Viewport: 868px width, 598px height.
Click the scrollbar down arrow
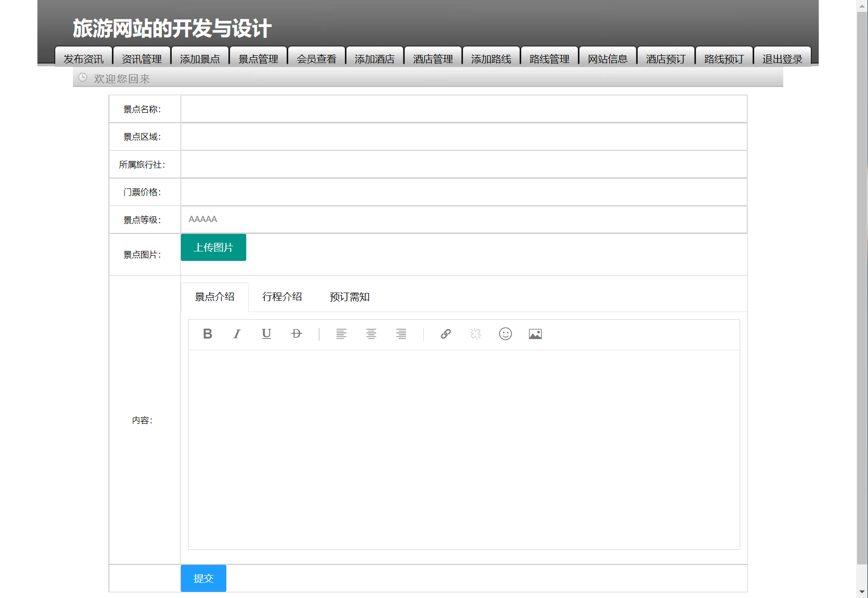[862, 592]
